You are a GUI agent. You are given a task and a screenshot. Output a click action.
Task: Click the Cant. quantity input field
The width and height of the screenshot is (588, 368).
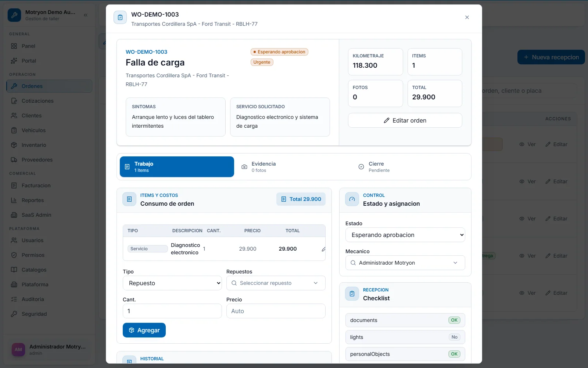pos(172,311)
